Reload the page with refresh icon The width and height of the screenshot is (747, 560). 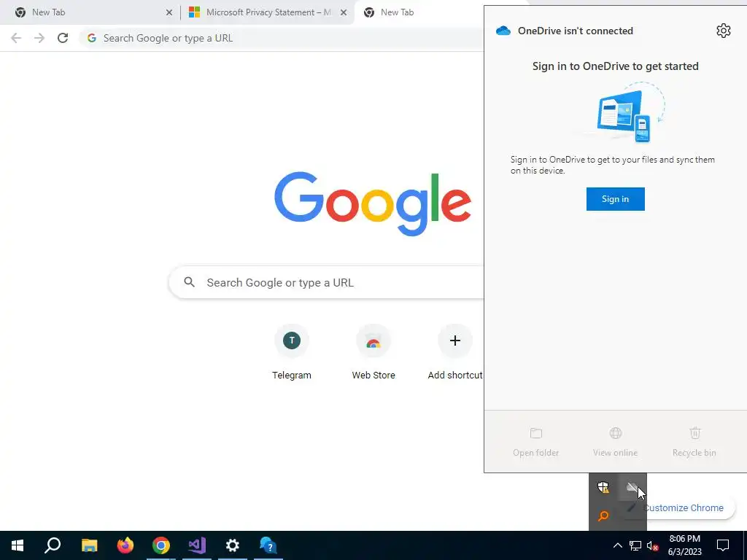click(63, 38)
